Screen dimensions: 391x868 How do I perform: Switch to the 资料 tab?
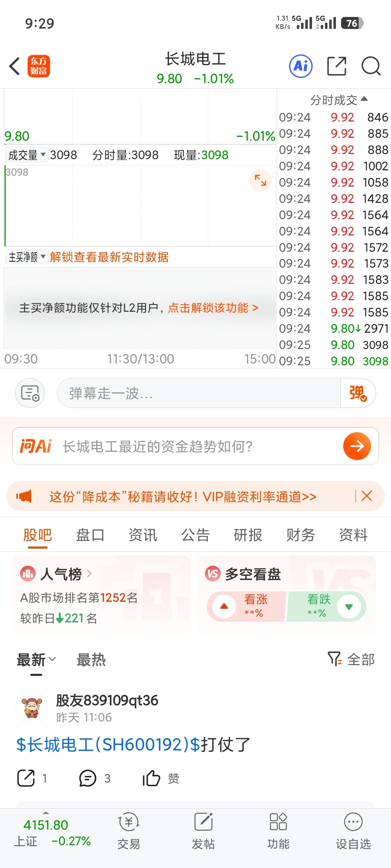[353, 535]
